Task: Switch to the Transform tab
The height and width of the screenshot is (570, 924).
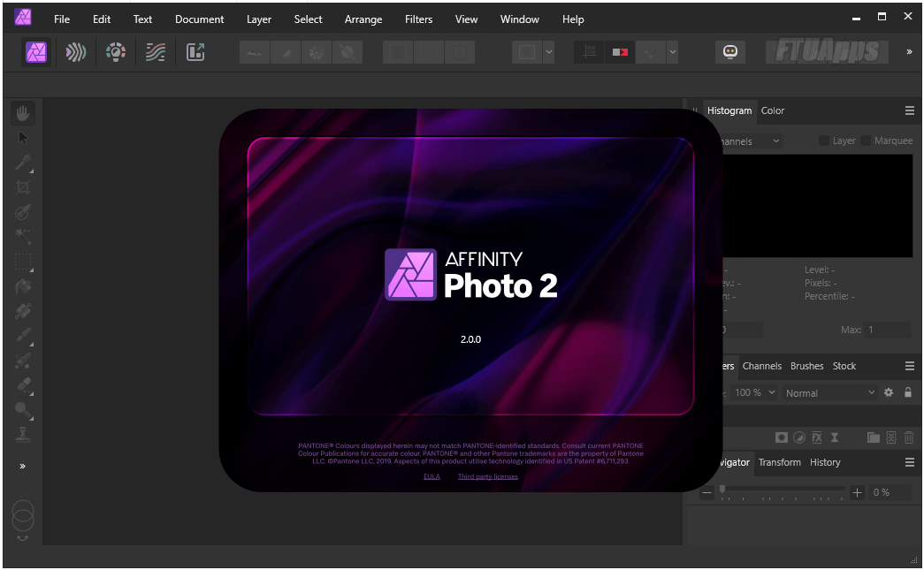Action: (780, 463)
